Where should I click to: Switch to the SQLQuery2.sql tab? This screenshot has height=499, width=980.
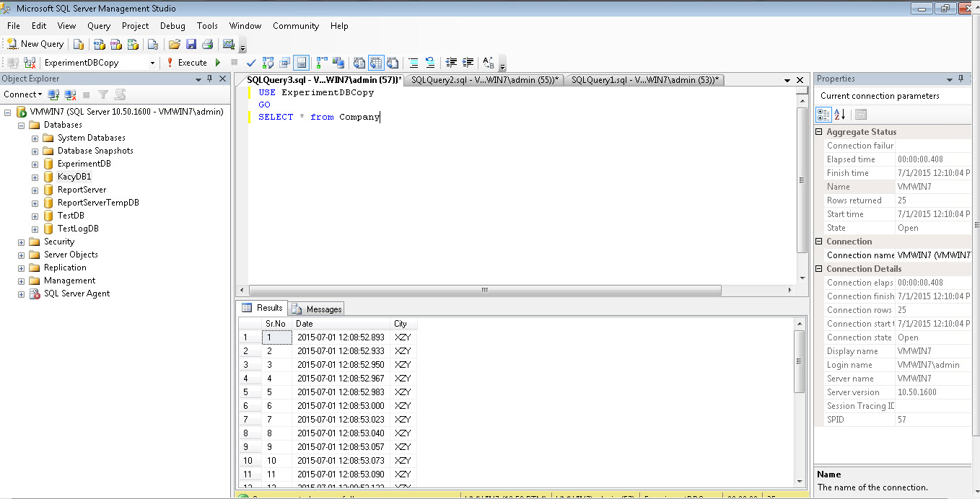(x=485, y=80)
